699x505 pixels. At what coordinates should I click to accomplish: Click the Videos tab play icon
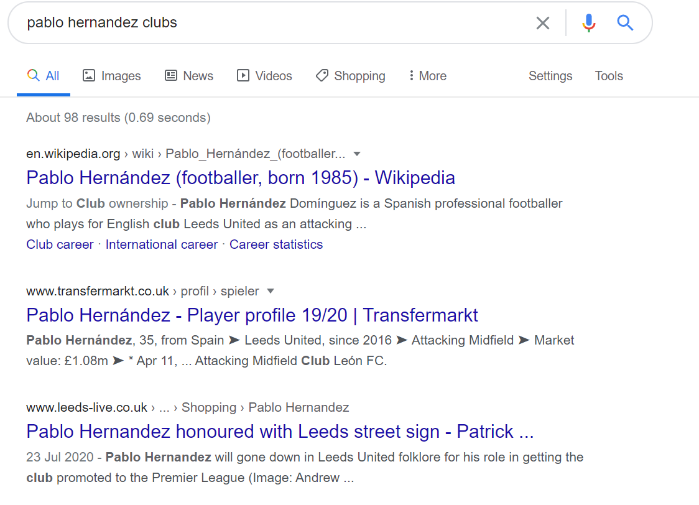(x=243, y=75)
